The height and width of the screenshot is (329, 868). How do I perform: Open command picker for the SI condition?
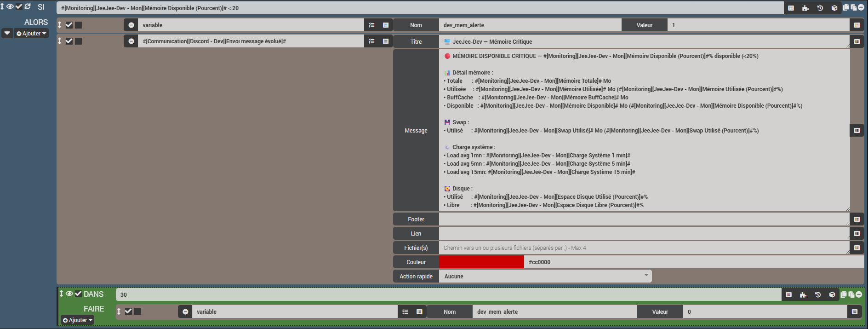coord(791,8)
